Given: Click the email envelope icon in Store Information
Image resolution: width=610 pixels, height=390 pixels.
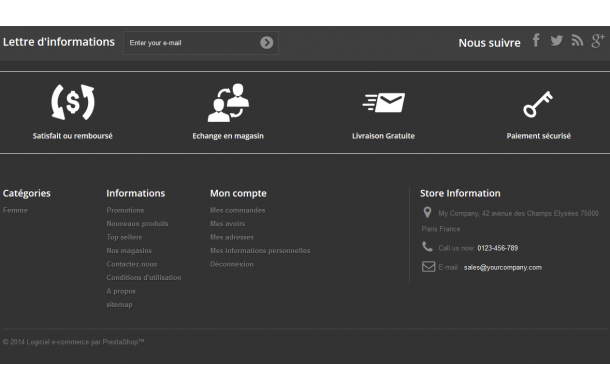Looking at the screenshot, I should tap(428, 267).
